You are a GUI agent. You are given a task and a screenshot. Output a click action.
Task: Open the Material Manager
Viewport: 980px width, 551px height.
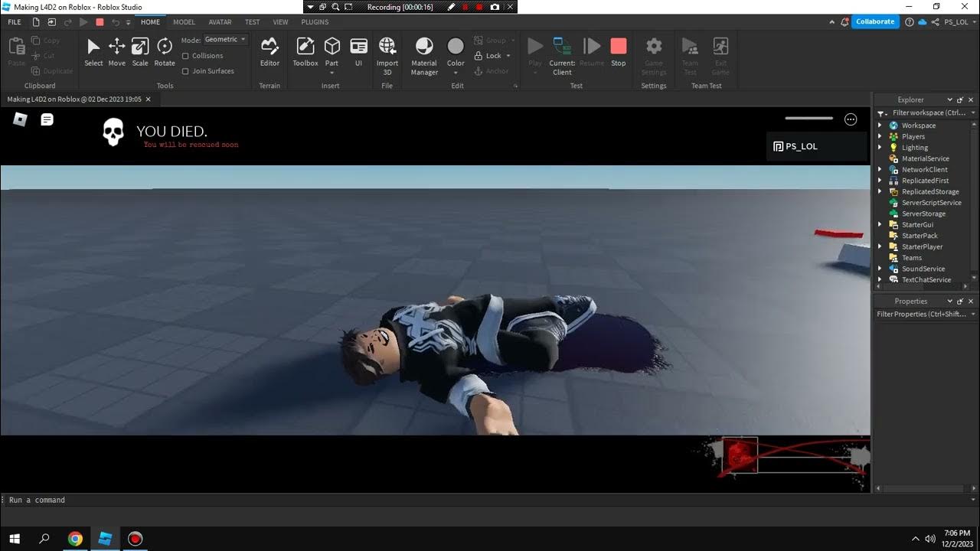click(x=424, y=56)
